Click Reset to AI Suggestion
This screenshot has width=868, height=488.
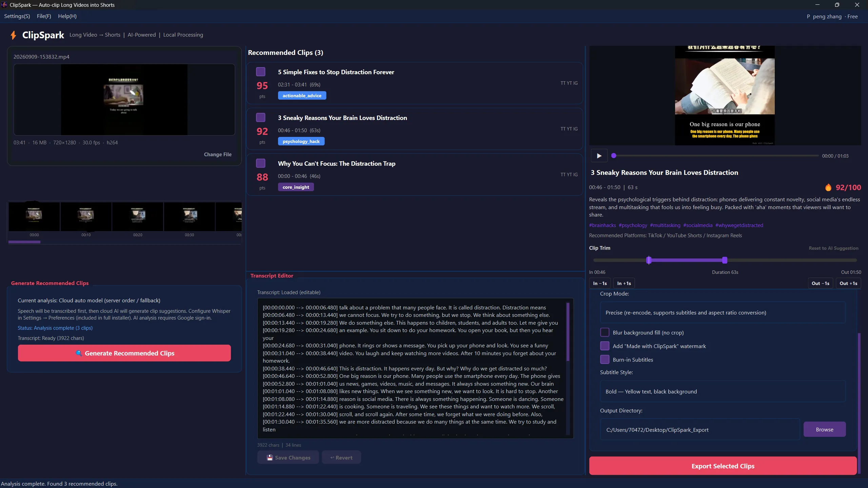pos(833,248)
